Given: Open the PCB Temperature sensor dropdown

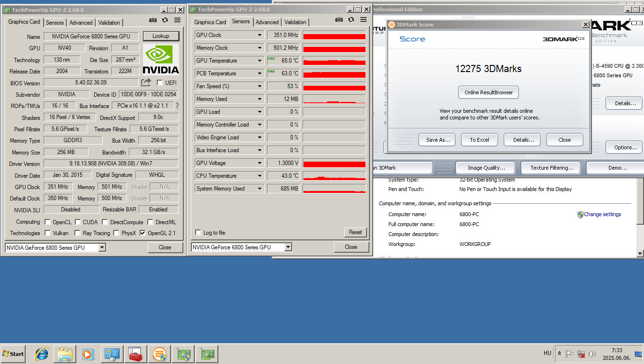Looking at the screenshot, I should coord(259,73).
